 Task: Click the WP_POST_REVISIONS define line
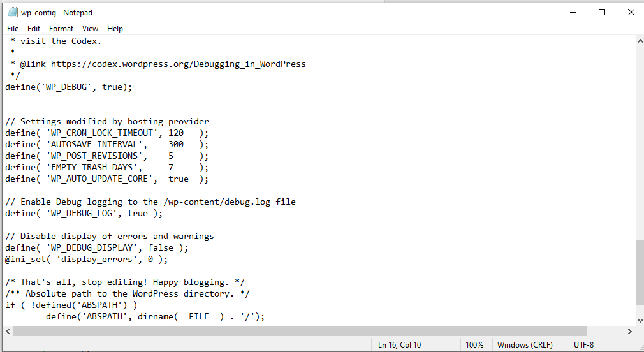coord(106,156)
